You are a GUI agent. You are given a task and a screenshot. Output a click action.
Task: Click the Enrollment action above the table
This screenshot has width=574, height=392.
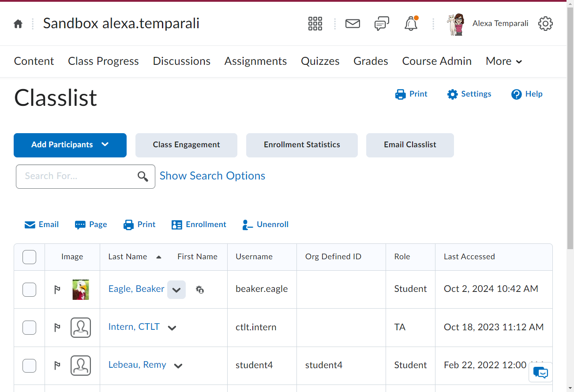(x=199, y=225)
